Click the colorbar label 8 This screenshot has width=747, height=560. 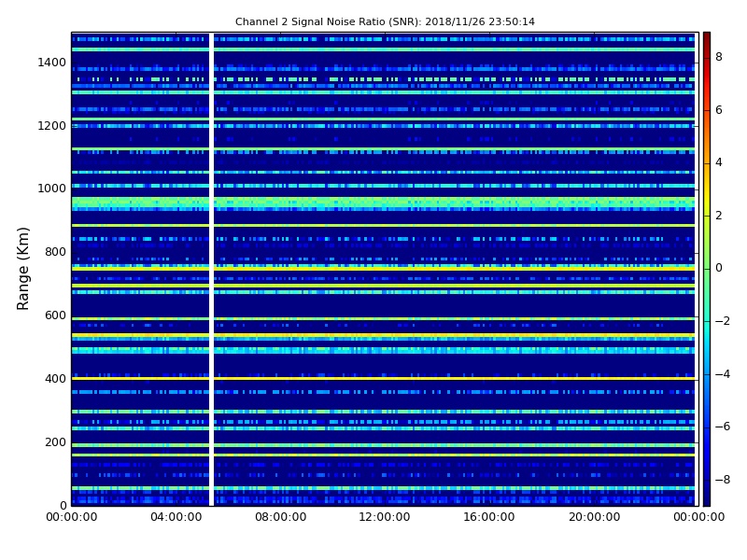719,57
